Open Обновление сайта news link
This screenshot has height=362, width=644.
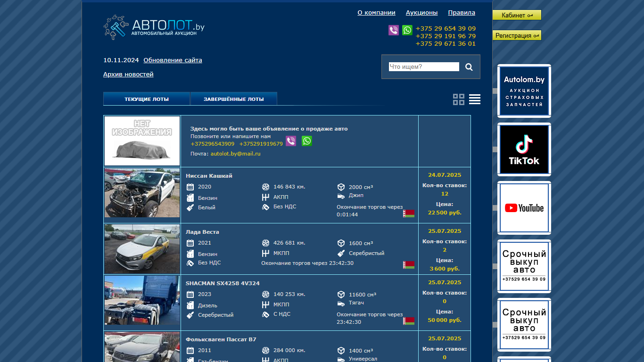173,60
